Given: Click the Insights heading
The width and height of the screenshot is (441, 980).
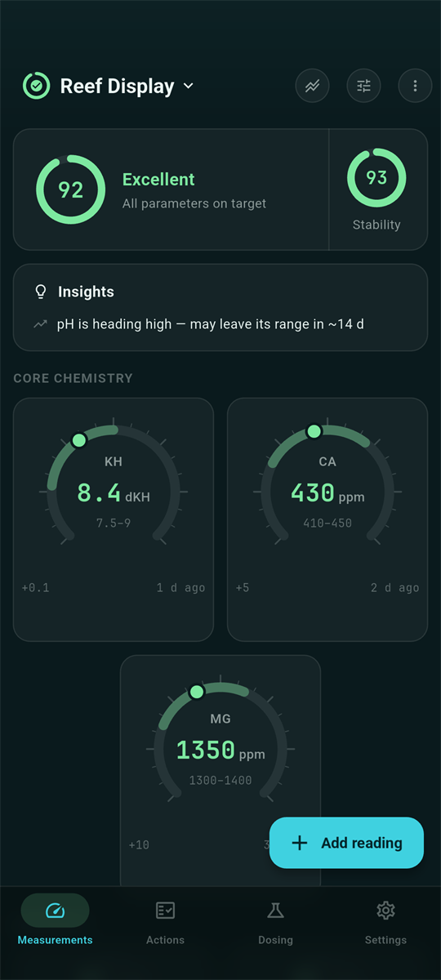Looking at the screenshot, I should 86,292.
